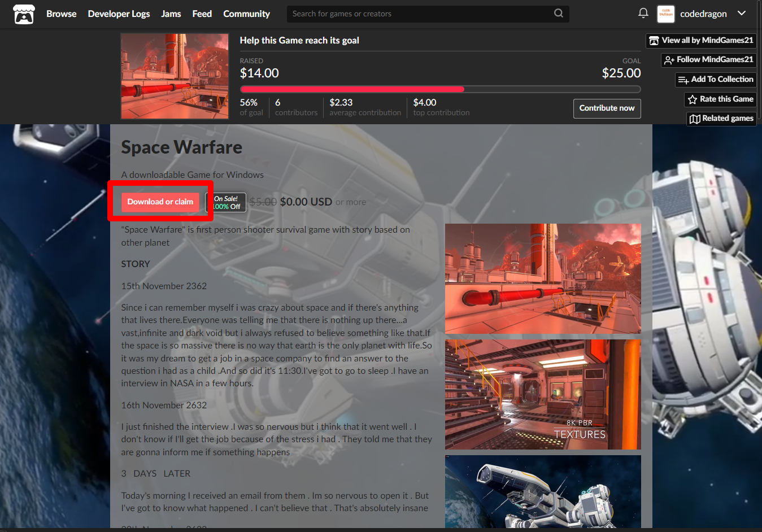Click the crossed-out $5.00 original price
Screen dimensions: 762x532
point(263,202)
